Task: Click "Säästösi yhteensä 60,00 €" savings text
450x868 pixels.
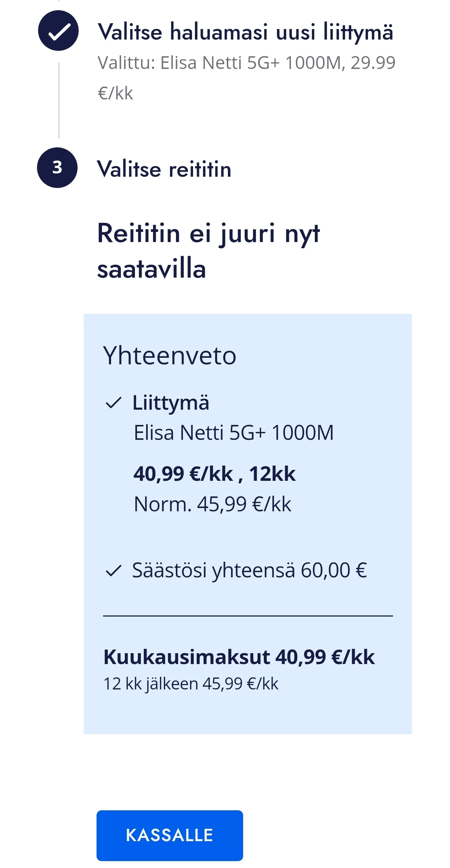Action: point(249,570)
